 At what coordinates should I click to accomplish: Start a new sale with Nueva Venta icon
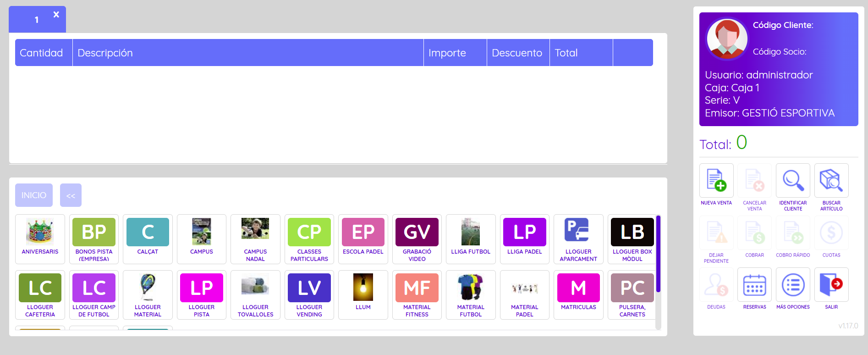[x=716, y=181]
